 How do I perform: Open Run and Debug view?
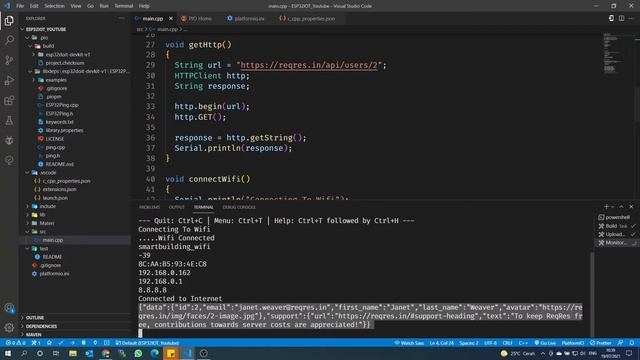coord(9,80)
